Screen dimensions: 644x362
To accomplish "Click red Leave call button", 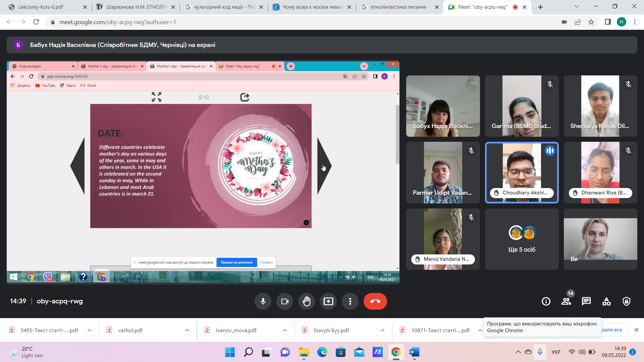I will tap(375, 301).
